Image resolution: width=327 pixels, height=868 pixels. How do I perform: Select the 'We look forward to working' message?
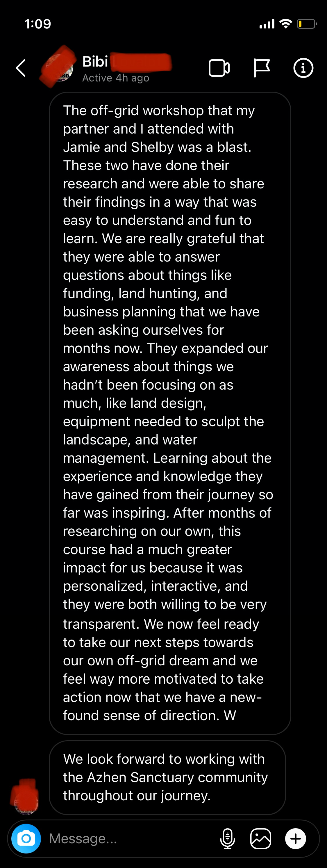click(167, 777)
